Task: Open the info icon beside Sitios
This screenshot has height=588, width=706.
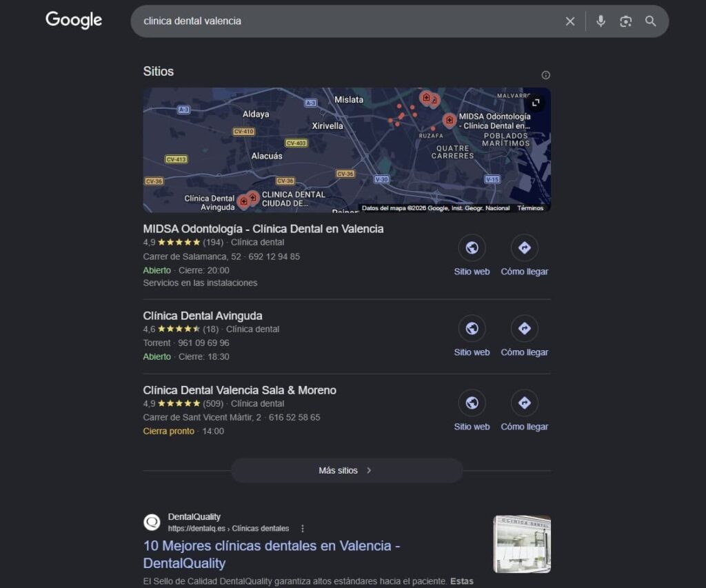Action: tap(545, 75)
